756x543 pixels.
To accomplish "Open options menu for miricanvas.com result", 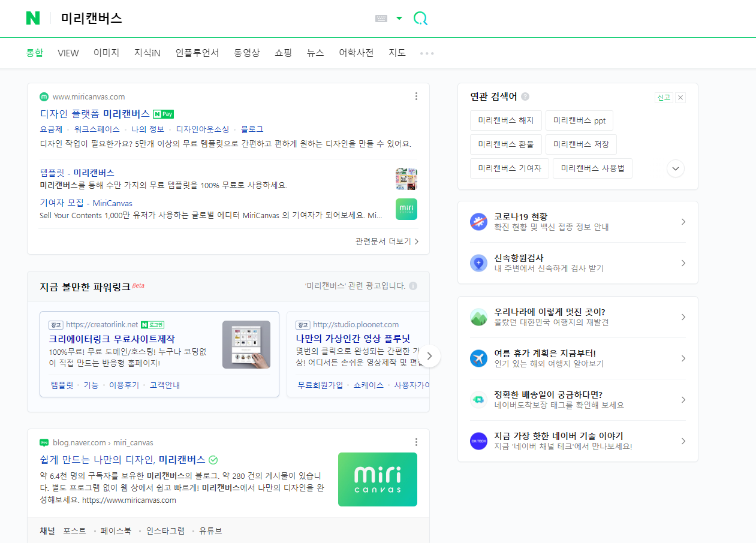I will [417, 96].
